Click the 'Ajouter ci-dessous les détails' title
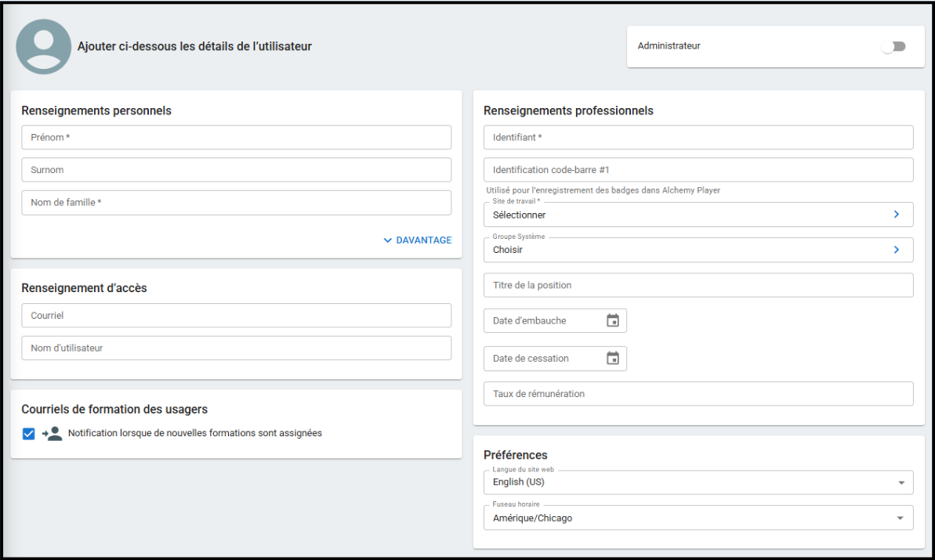This screenshot has width=935, height=560. pyautogui.click(x=194, y=46)
